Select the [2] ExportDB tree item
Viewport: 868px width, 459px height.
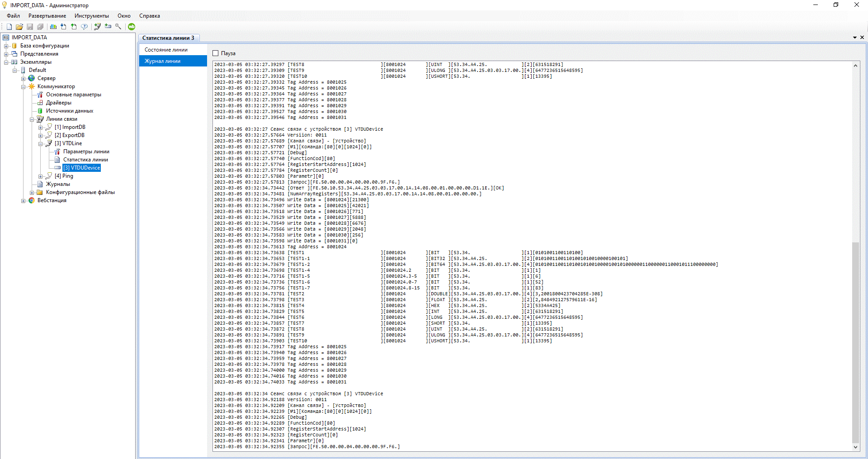(70, 135)
